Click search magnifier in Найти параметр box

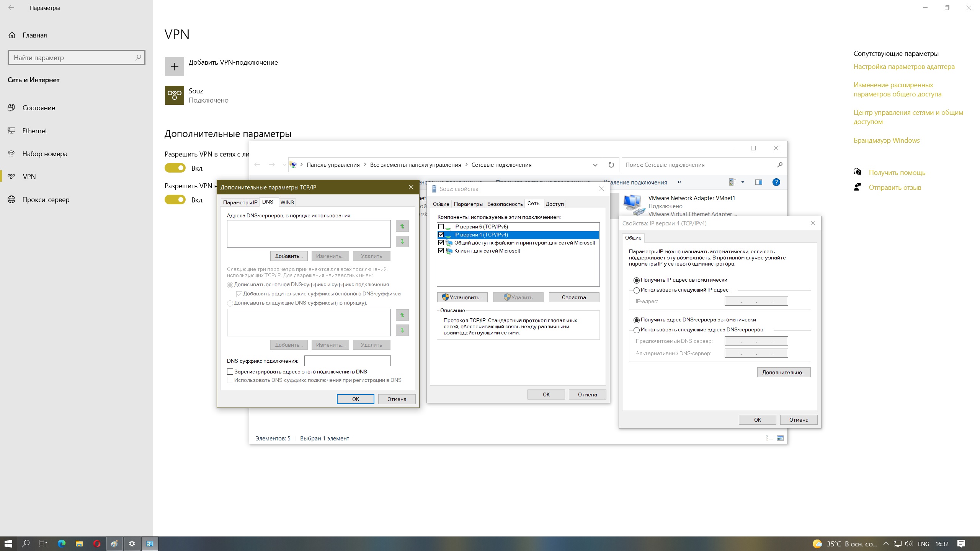point(138,57)
